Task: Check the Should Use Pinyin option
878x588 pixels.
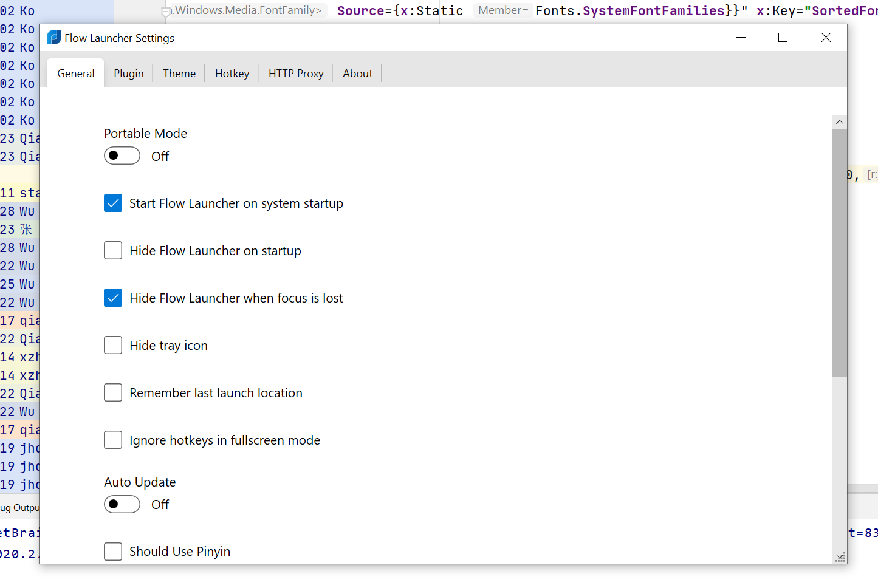Action: click(113, 551)
